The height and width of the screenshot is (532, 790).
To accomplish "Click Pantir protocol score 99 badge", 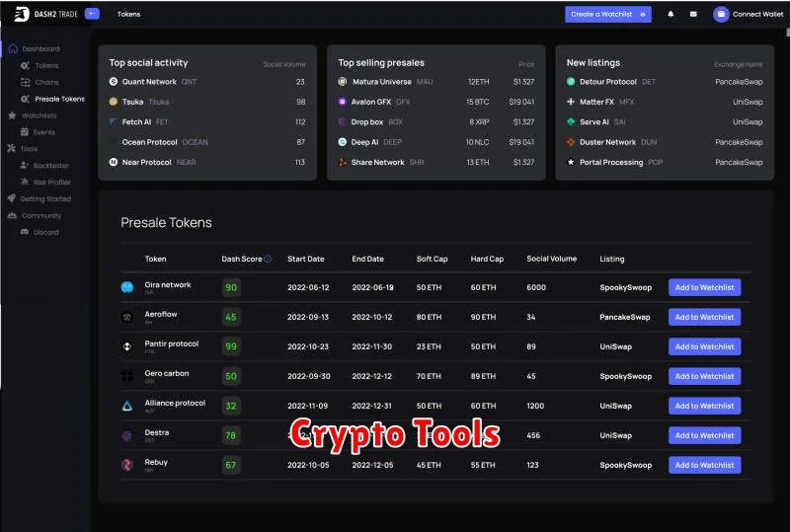I will pyautogui.click(x=231, y=346).
